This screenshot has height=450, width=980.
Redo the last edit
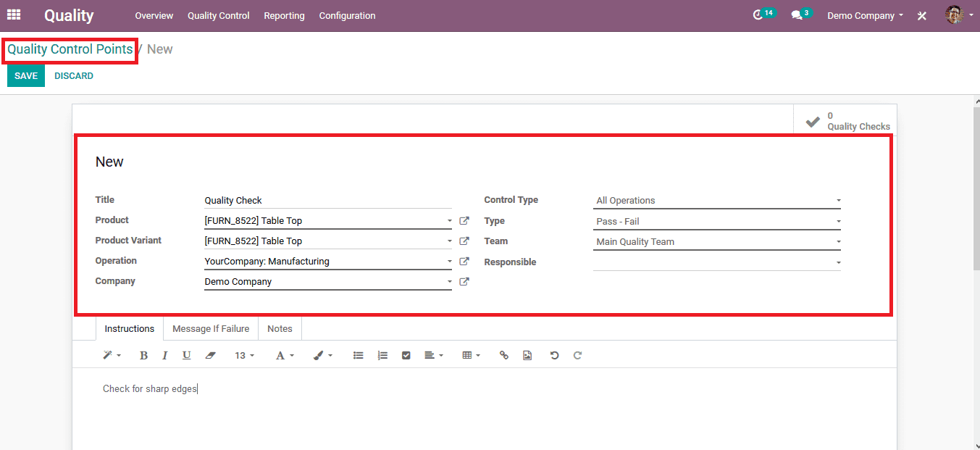[577, 355]
